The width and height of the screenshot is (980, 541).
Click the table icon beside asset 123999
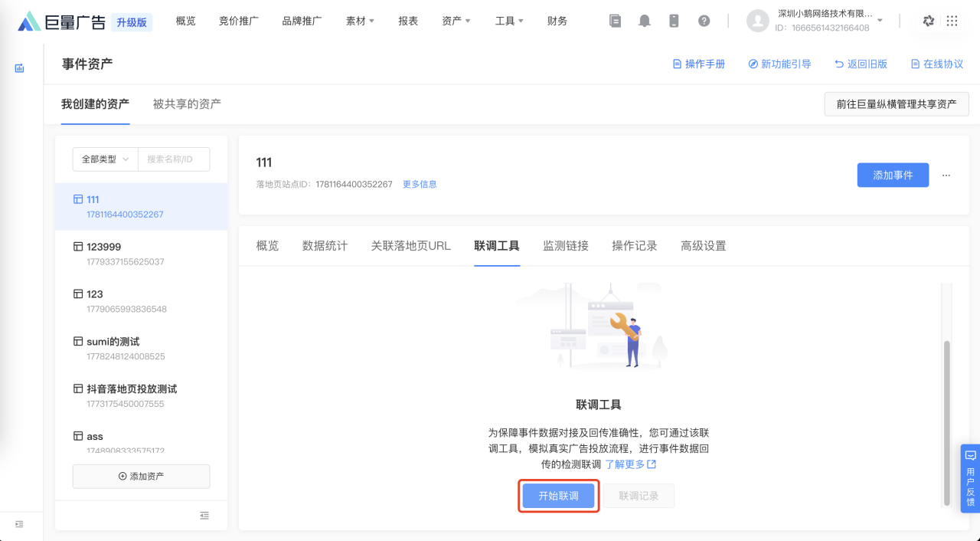click(77, 247)
